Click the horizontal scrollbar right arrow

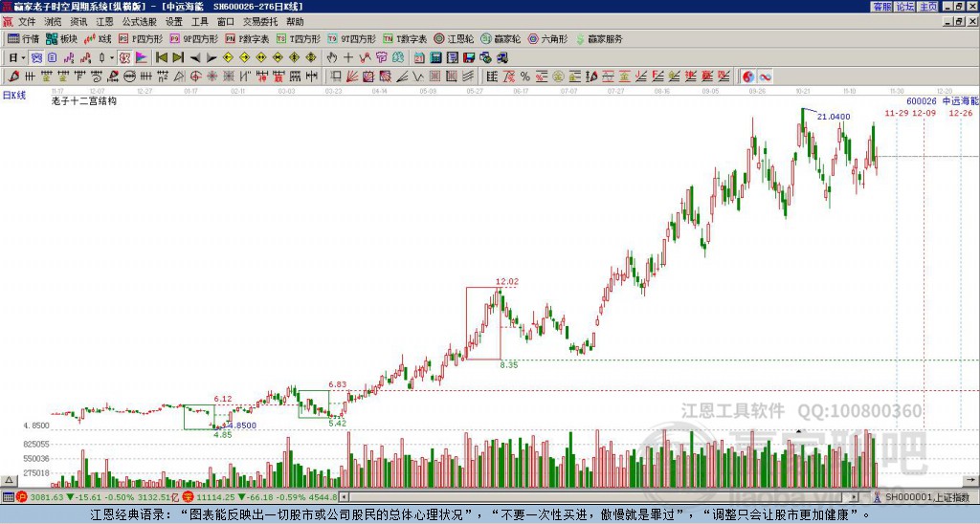coord(854,497)
